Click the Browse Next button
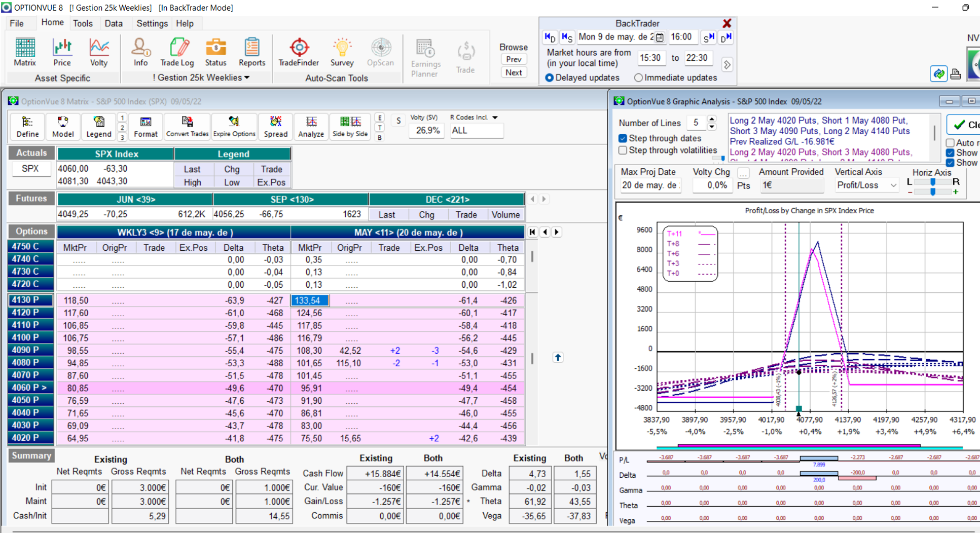Image resolution: width=980 pixels, height=533 pixels. pyautogui.click(x=514, y=72)
